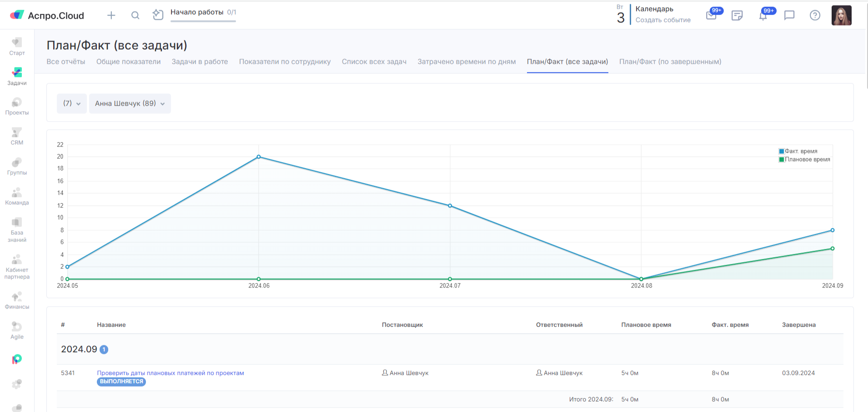This screenshot has height=412, width=868.
Task: Open the chat messages icon
Action: coord(789,15)
